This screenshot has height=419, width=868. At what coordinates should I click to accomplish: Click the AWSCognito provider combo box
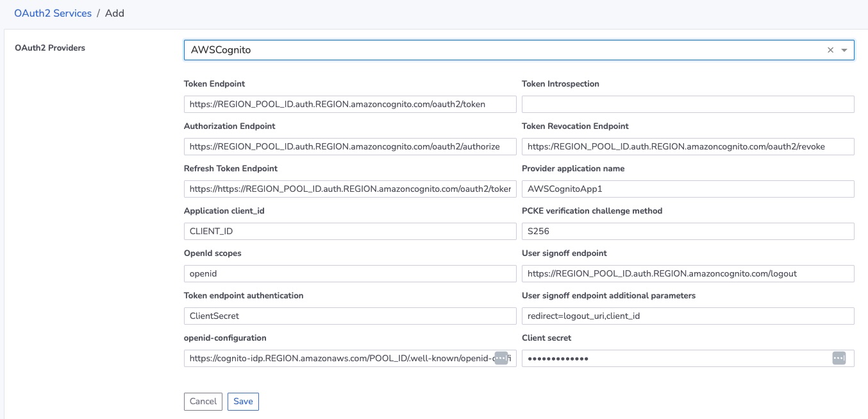pos(500,50)
